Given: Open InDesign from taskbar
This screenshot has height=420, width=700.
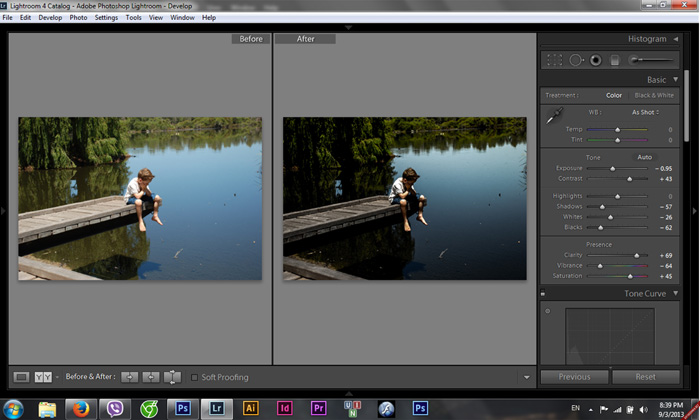Looking at the screenshot, I should (x=284, y=408).
